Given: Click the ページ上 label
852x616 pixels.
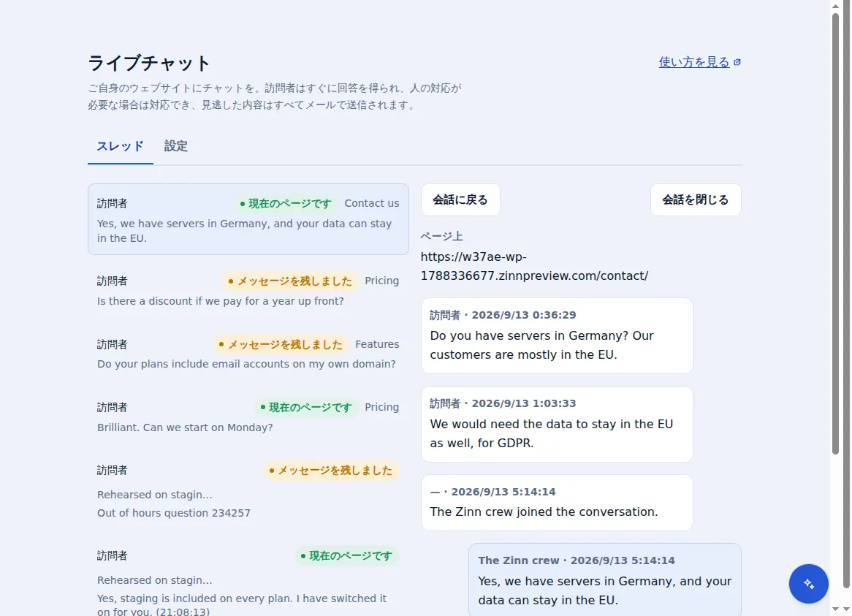Looking at the screenshot, I should 442,236.
